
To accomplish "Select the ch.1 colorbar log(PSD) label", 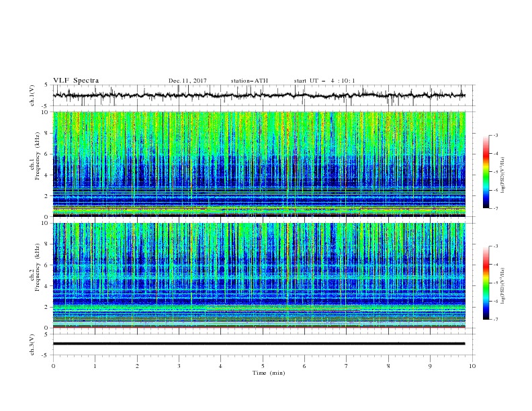I will (x=502, y=175).
